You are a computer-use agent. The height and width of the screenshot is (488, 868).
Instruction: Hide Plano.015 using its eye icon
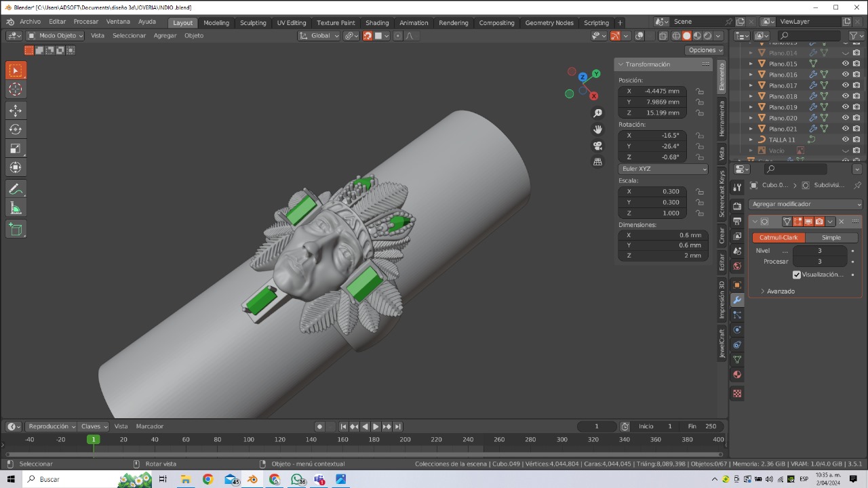pos(845,64)
